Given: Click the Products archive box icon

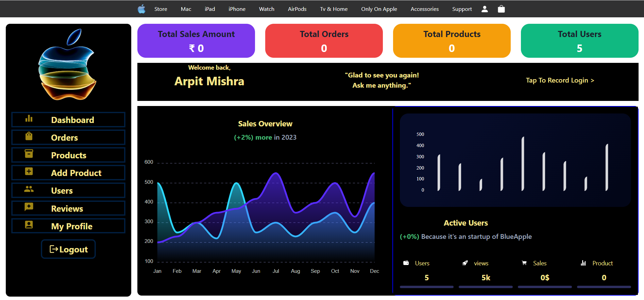Looking at the screenshot, I should point(29,154).
